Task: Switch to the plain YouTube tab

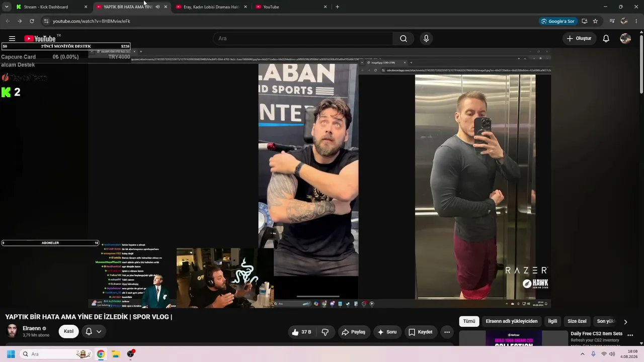Action: tap(291, 7)
